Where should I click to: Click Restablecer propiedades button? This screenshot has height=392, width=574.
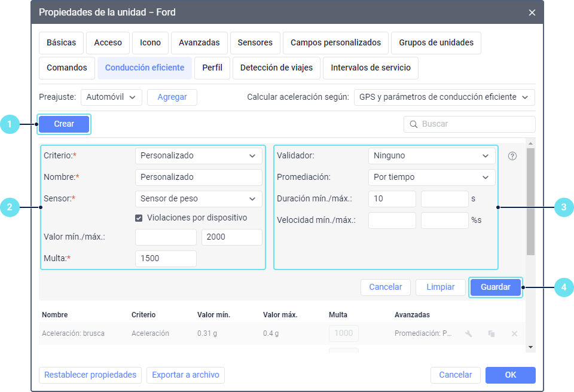coord(90,375)
